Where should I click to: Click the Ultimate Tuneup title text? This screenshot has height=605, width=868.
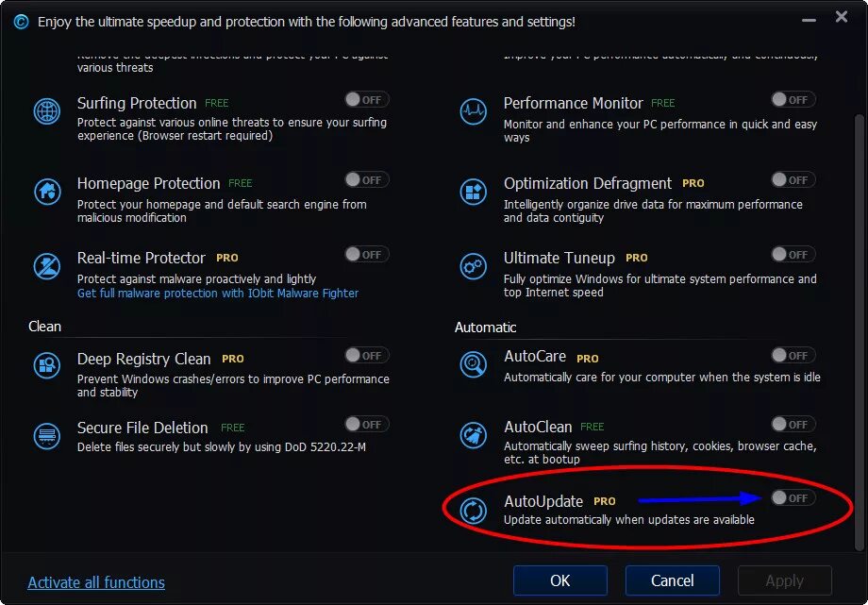pos(559,259)
